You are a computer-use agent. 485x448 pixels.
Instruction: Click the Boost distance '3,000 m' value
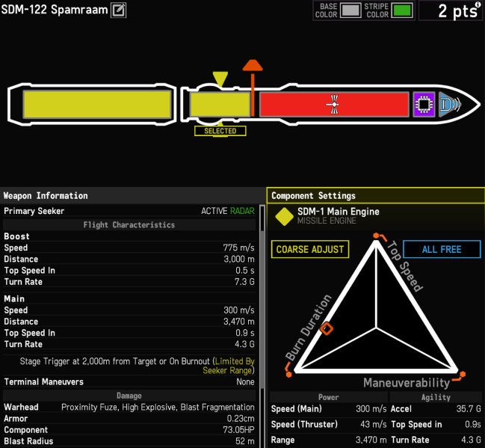239,259
